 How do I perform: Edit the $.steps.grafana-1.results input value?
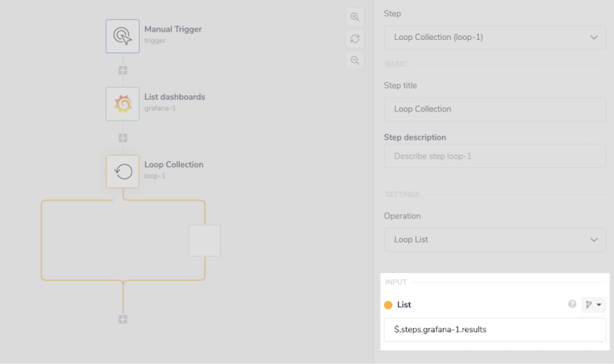pos(495,329)
